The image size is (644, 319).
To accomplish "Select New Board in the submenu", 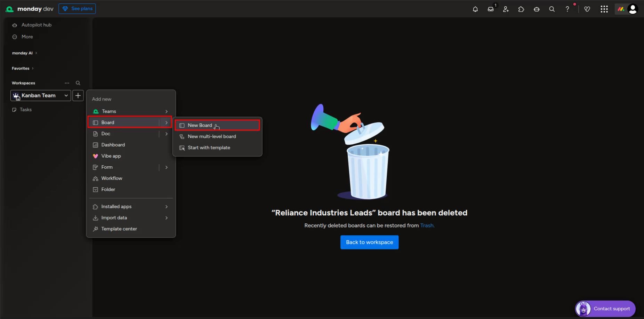I will (217, 125).
